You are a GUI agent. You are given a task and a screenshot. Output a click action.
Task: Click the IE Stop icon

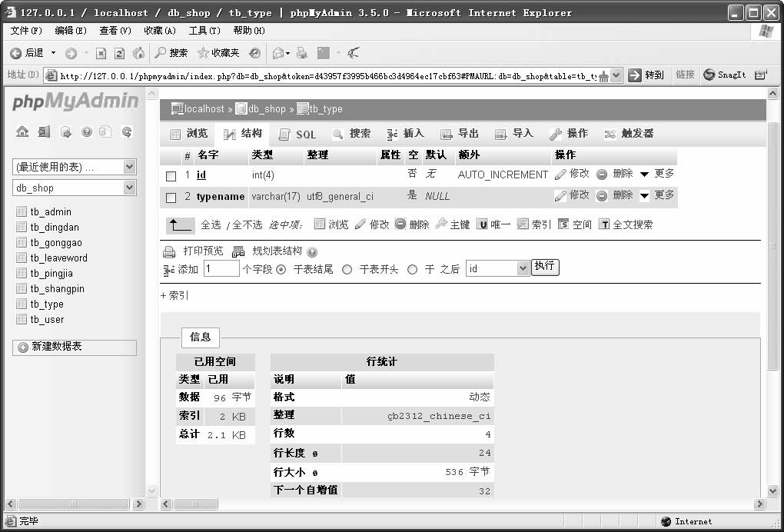click(x=101, y=53)
